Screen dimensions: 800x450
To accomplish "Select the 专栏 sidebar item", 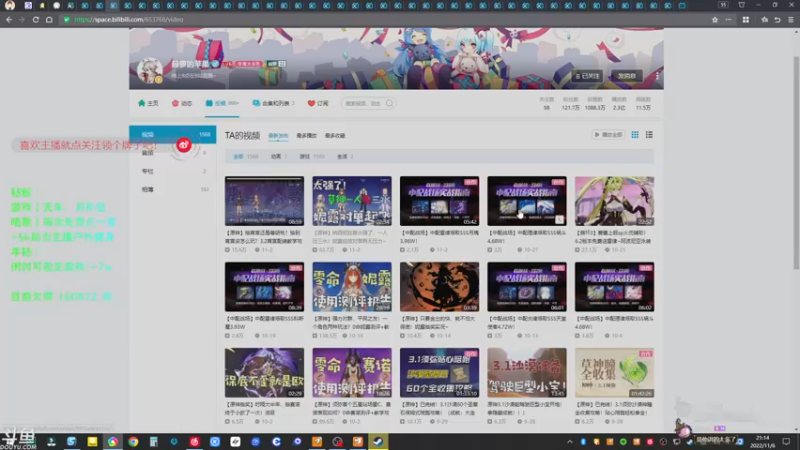I will tap(172, 171).
